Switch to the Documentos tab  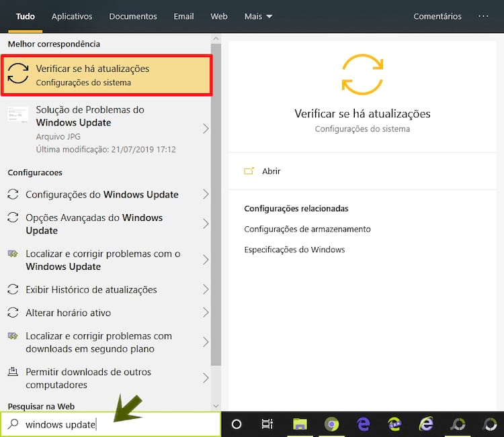[133, 16]
